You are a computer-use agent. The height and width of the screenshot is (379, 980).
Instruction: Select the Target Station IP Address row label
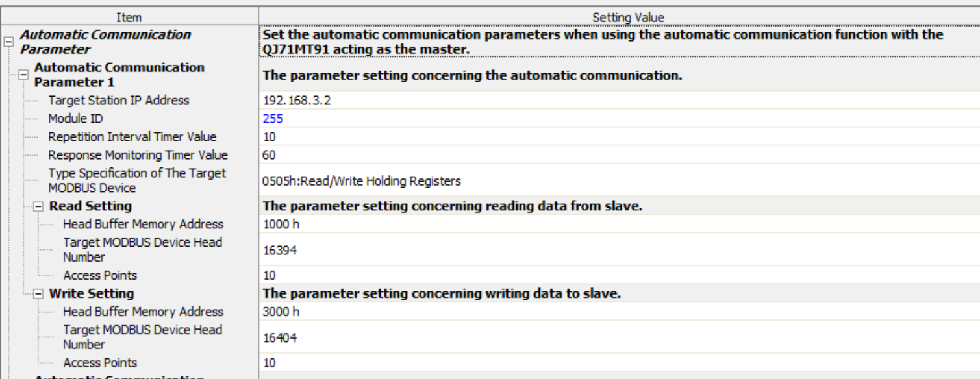tap(118, 101)
